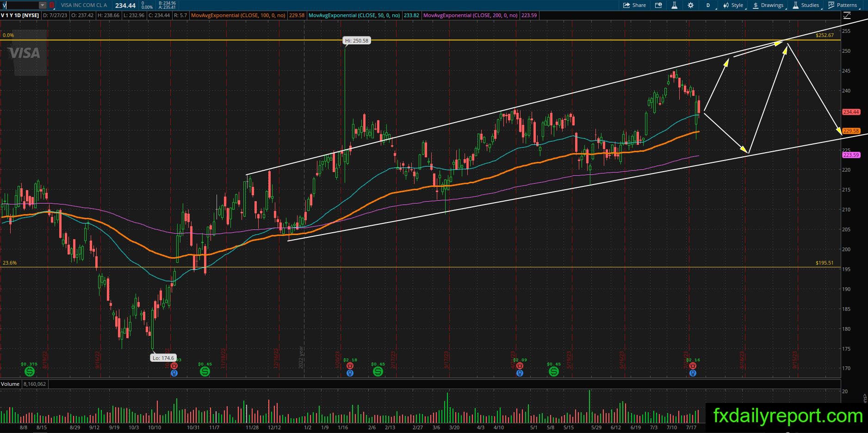868x433 pixels.
Task: Click the 7/17 date on the time axis
Action: click(691, 427)
